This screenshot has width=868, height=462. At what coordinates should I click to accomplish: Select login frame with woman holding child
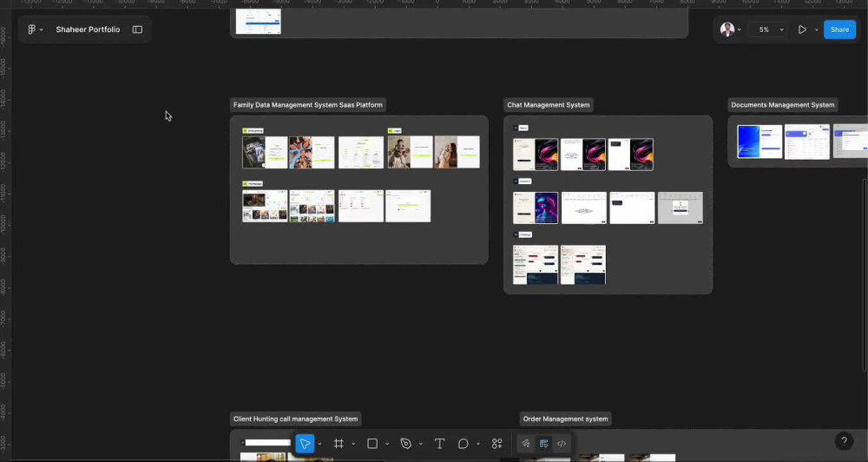coord(457,152)
